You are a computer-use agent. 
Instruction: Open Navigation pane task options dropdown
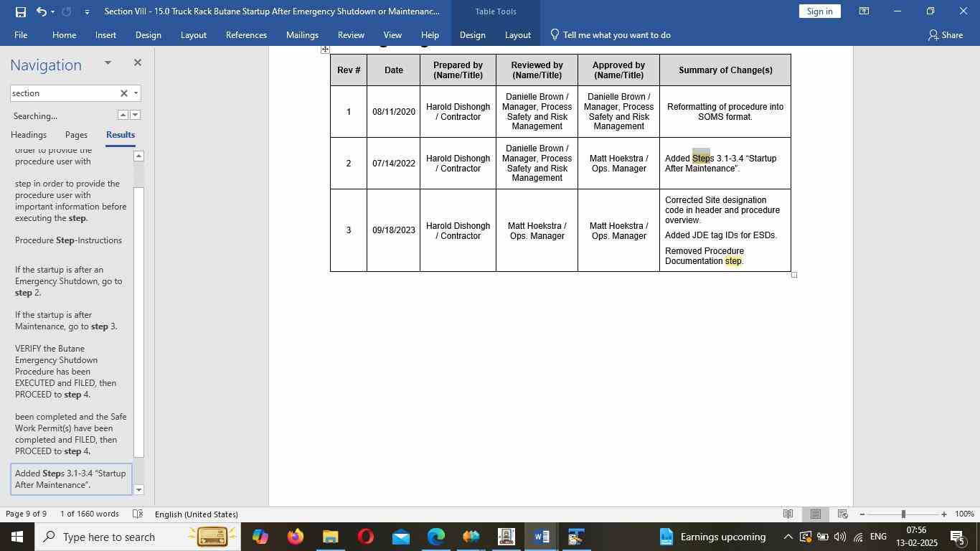pos(108,63)
